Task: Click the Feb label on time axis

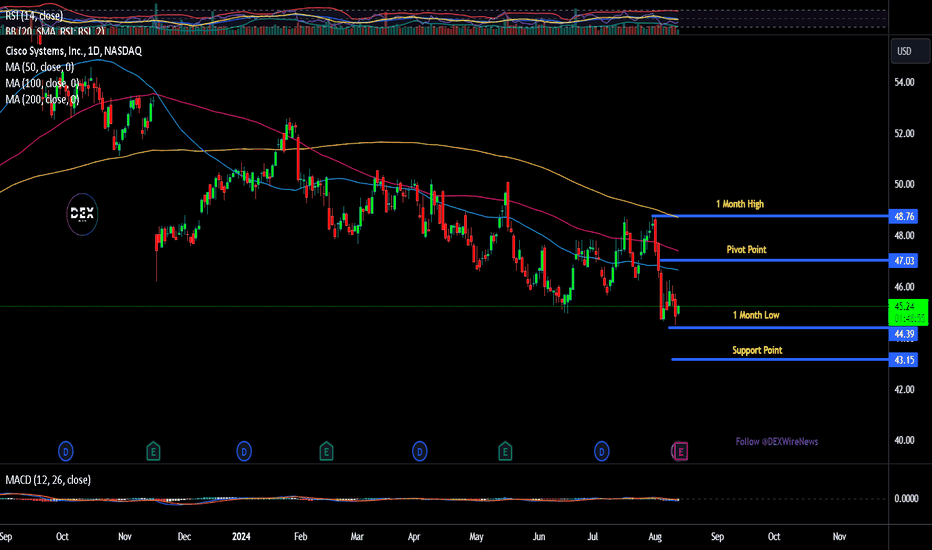Action: (301, 536)
